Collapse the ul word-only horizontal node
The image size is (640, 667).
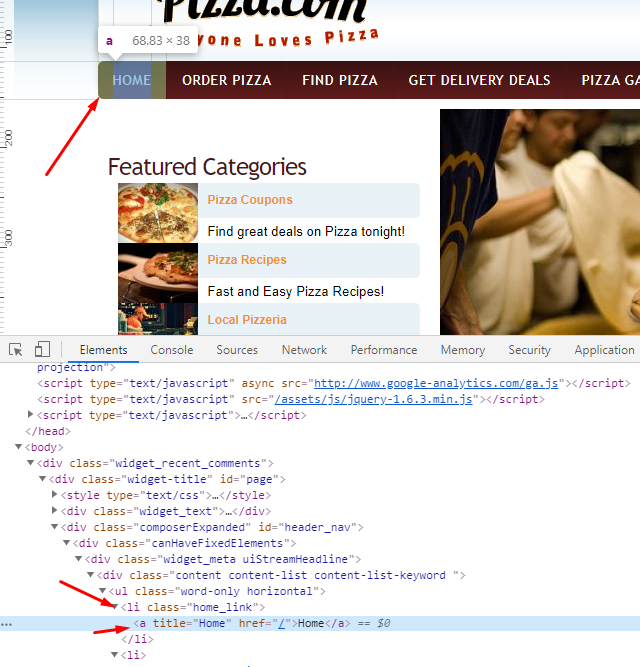[x=102, y=591]
